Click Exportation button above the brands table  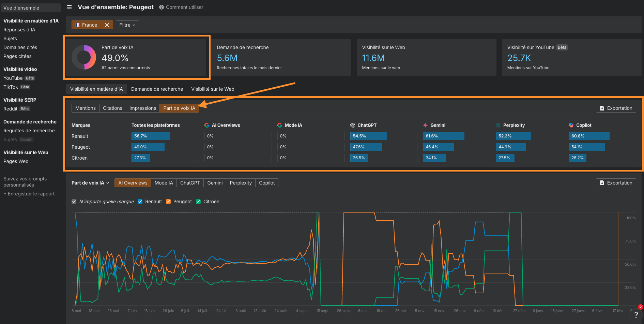click(616, 108)
